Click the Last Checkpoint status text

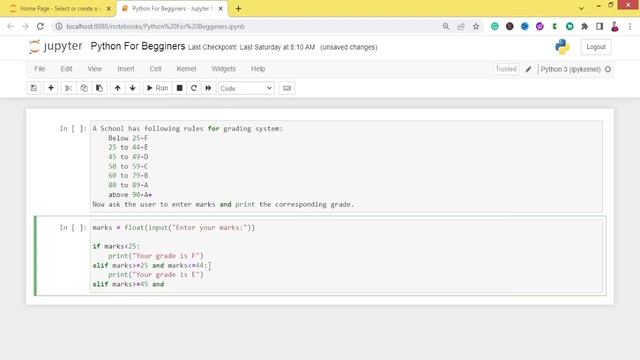[251, 47]
